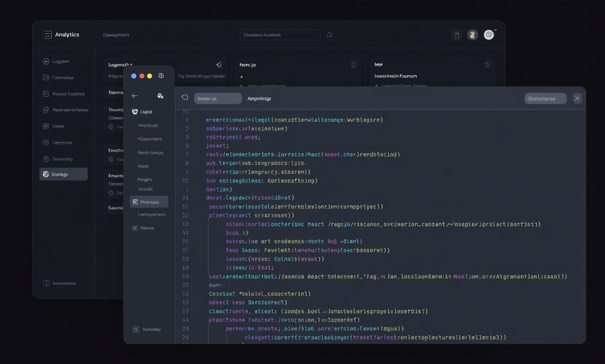Click the round icon next to the yellow dot

161,76
